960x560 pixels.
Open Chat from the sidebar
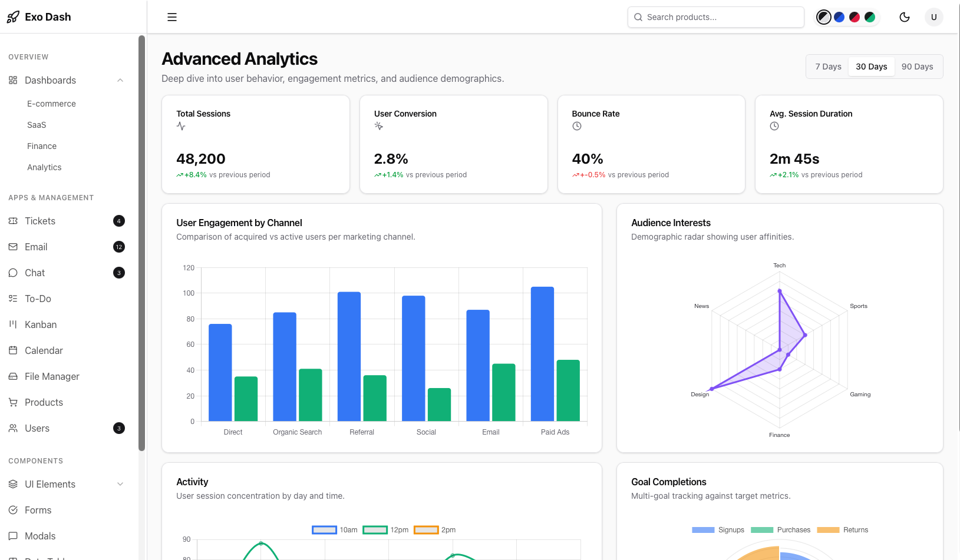coord(35,273)
